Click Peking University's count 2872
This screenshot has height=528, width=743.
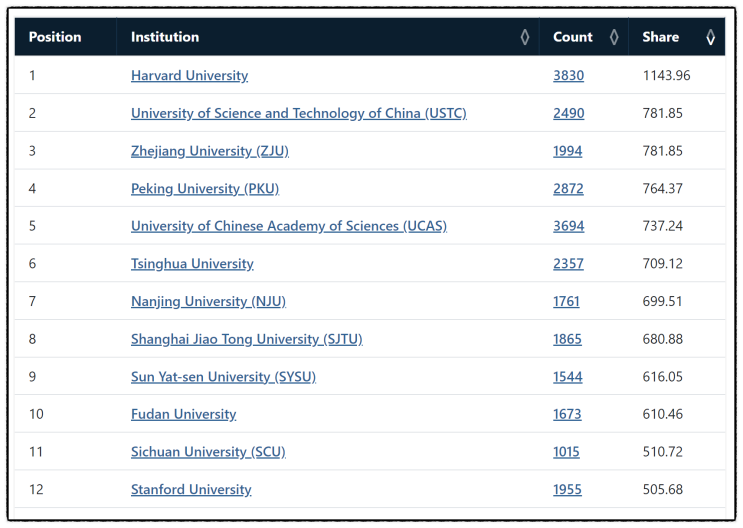pos(568,189)
